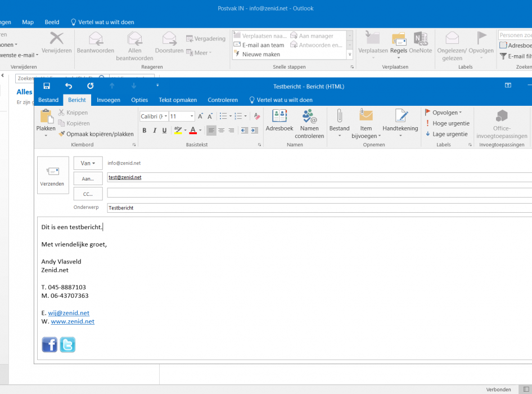
Task: Toggle Lage urgentie importance
Action: pos(446,134)
